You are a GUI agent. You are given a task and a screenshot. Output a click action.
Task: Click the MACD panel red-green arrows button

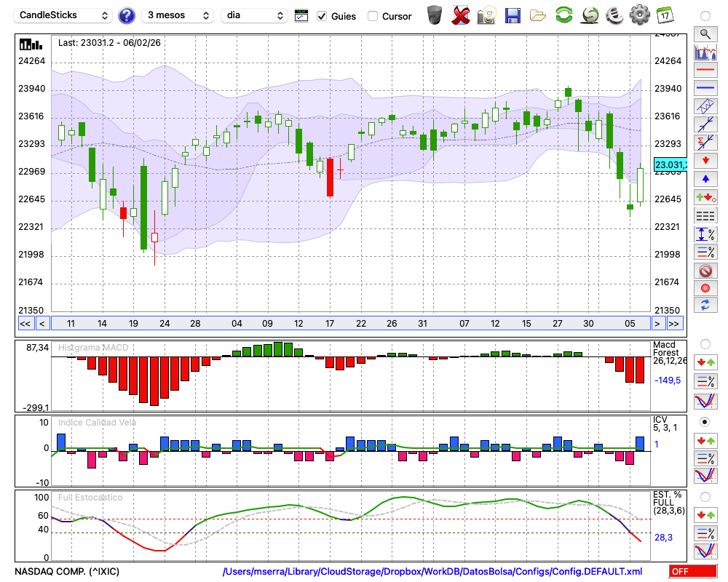coord(705,362)
